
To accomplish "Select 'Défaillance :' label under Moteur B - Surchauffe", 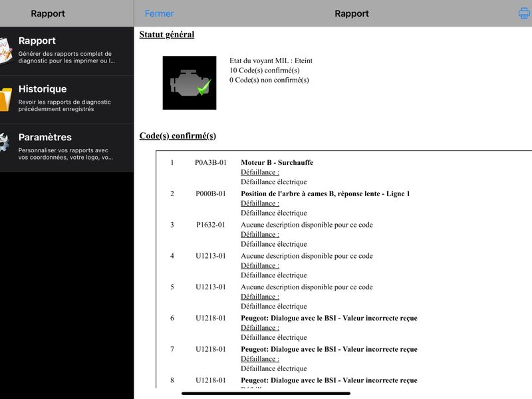I will tap(260, 172).
